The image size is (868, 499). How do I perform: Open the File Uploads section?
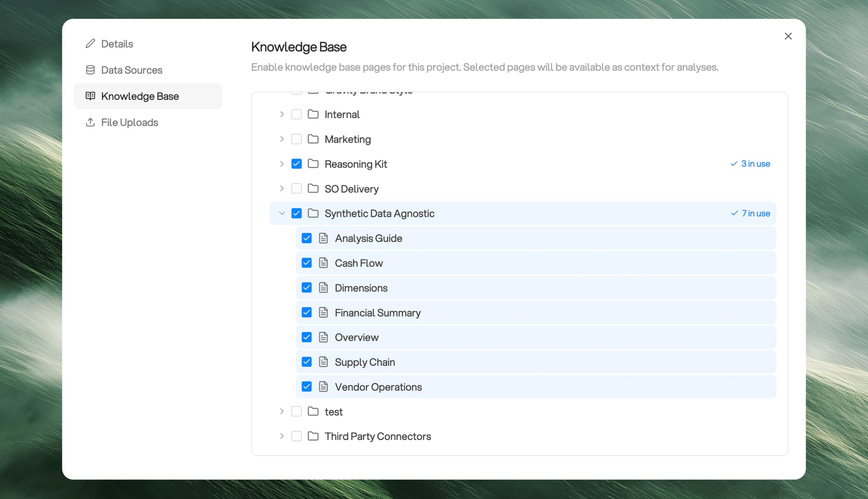(x=129, y=122)
